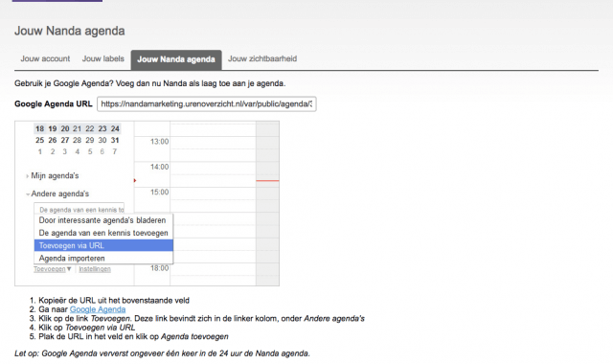Collapse the Andere agenda's section arrow
The height and width of the screenshot is (364, 613).
pos(28,193)
